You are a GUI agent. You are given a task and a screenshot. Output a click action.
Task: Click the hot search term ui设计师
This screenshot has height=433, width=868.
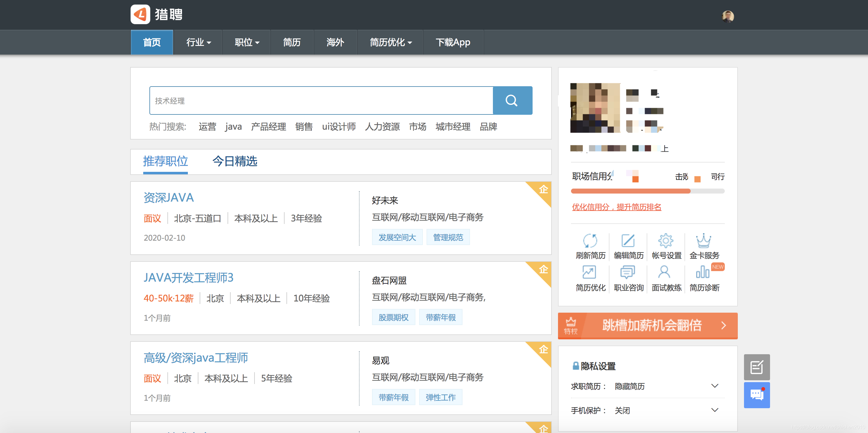tap(339, 127)
